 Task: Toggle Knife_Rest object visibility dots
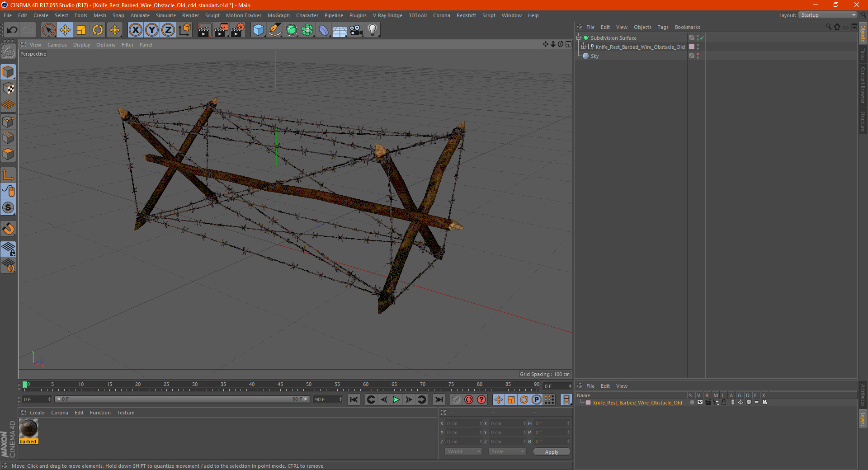click(x=698, y=47)
